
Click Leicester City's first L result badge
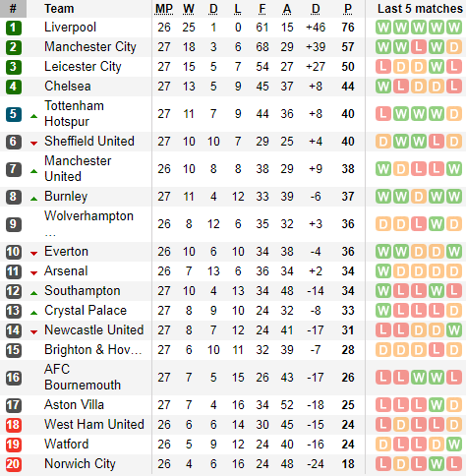tap(383, 67)
